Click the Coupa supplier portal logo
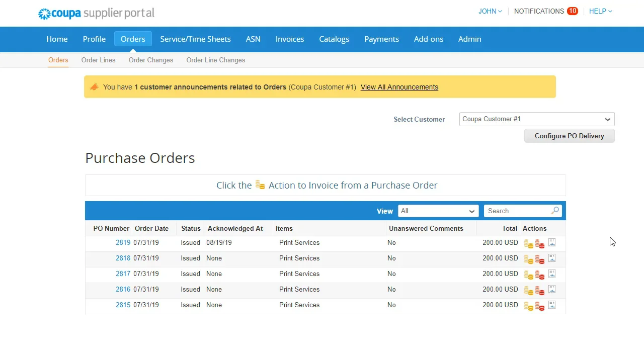 coord(96,13)
